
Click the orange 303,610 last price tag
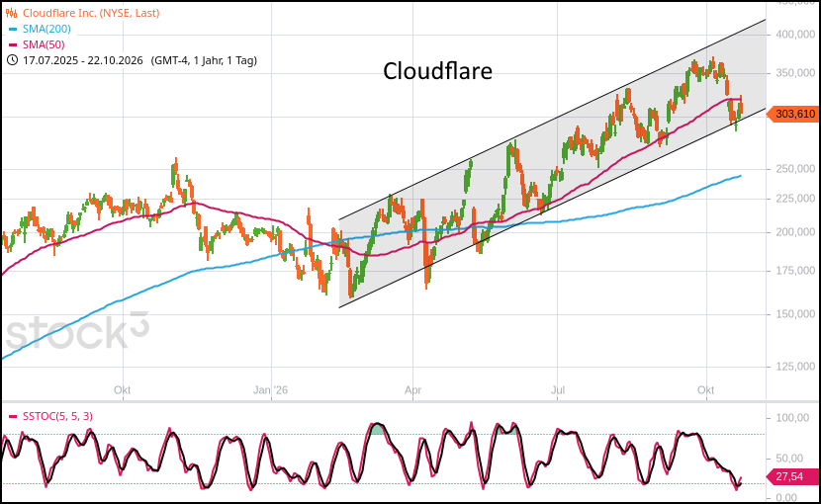(792, 114)
